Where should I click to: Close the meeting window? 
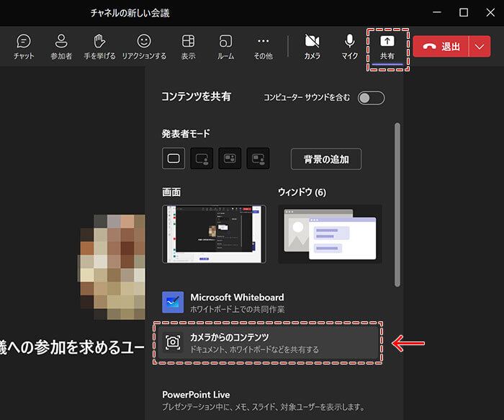coord(490,12)
